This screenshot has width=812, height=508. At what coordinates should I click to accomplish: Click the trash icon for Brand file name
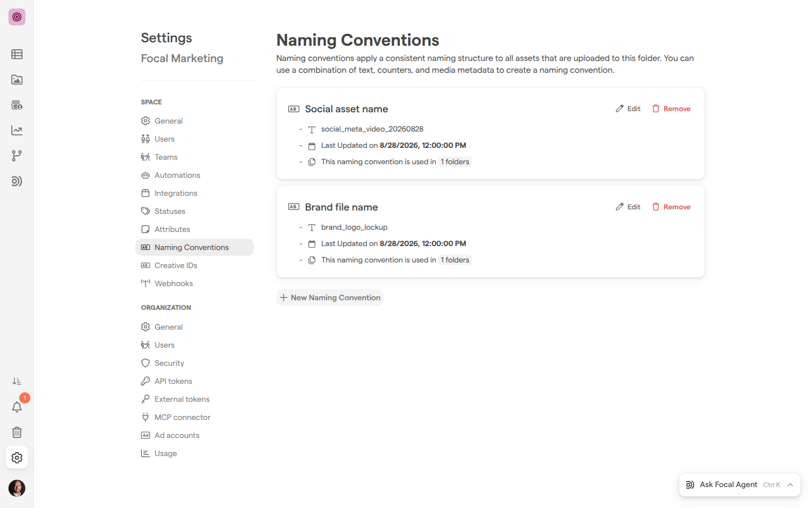click(656, 207)
